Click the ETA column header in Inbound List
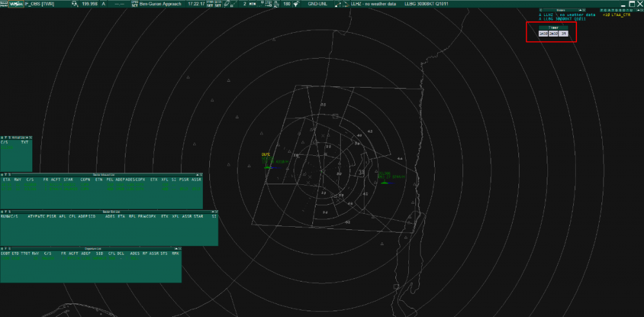 [x=6, y=179]
